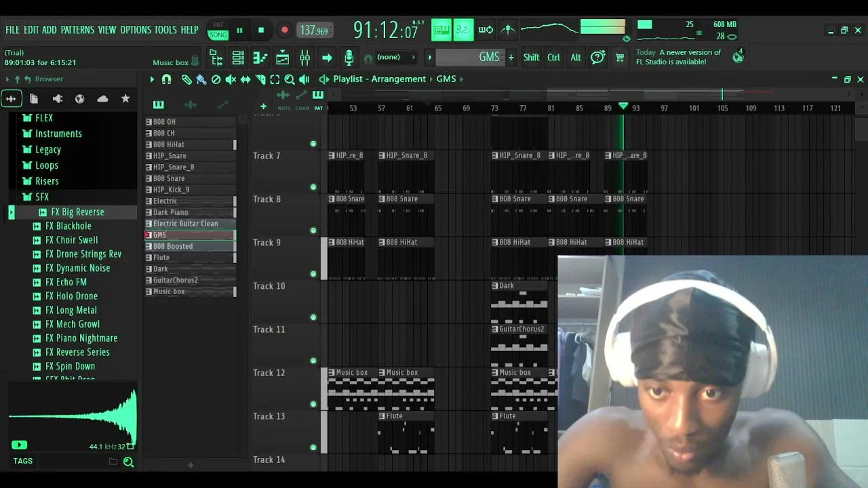Show browser plugin database tab icon

(57, 99)
